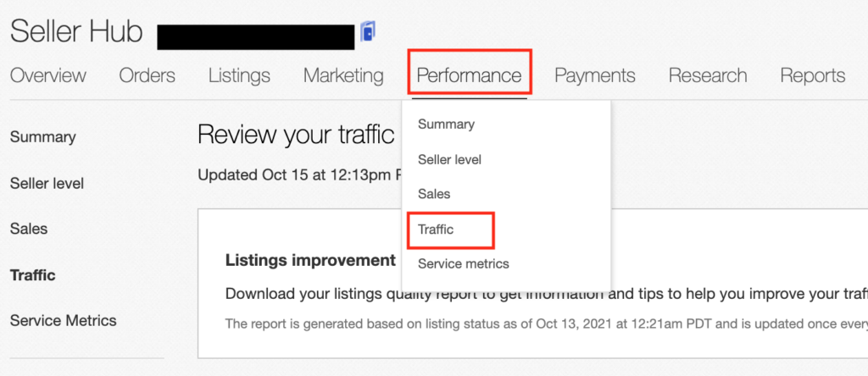Click the Updated Oct 15 timestamp text
Viewport: 868px width, 376px height.
[299, 175]
